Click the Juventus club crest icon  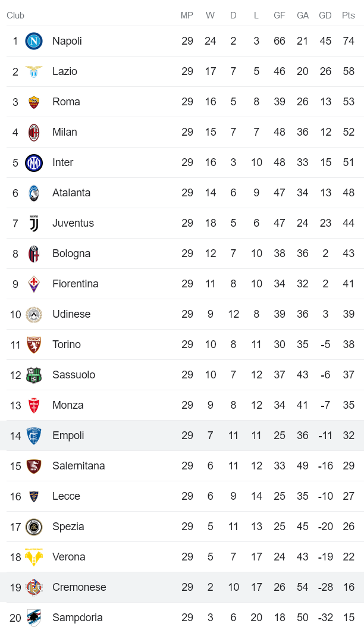tap(34, 223)
